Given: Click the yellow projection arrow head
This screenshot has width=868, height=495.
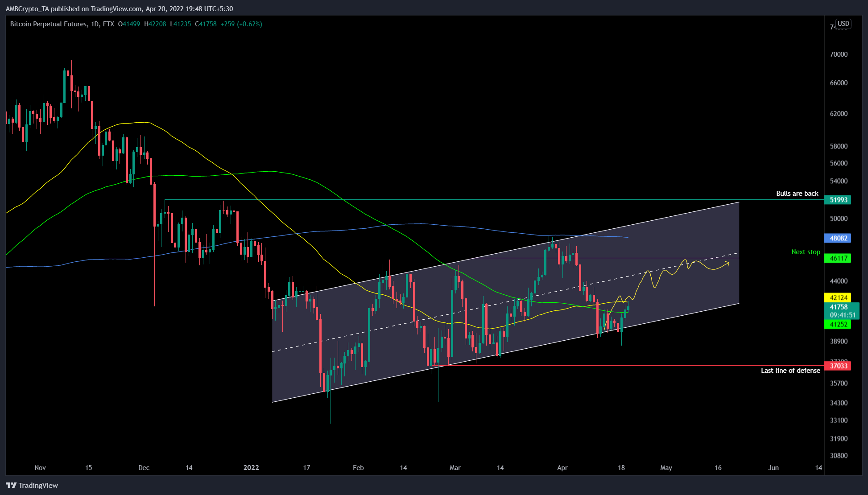Looking at the screenshot, I should [728, 264].
